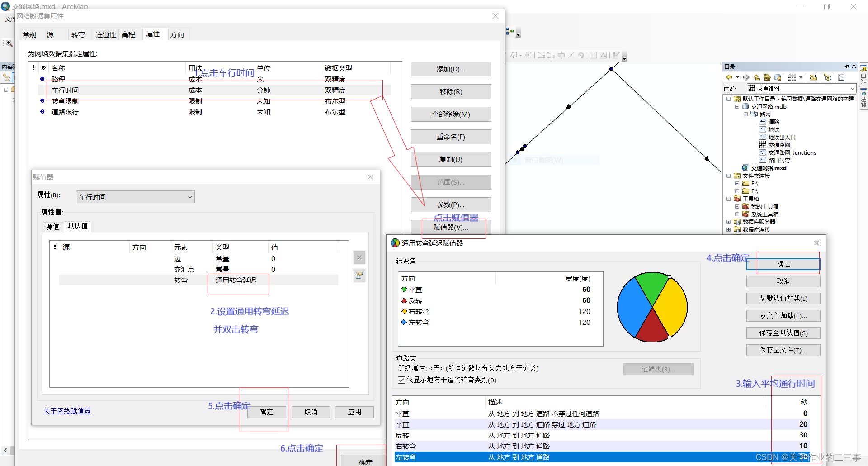
Task: Click the evaluator properties icon in 赋值器 dialog
Action: coord(359,276)
